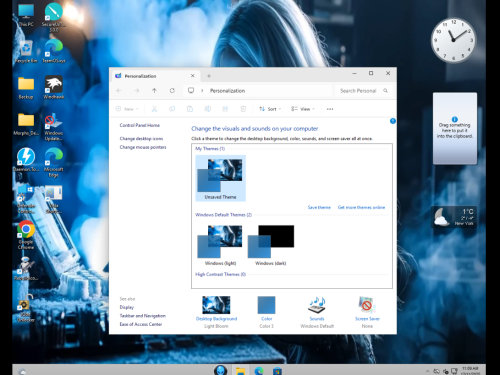Click Change desktop icons link
Viewport: 500px width, 375px height.
141,138
